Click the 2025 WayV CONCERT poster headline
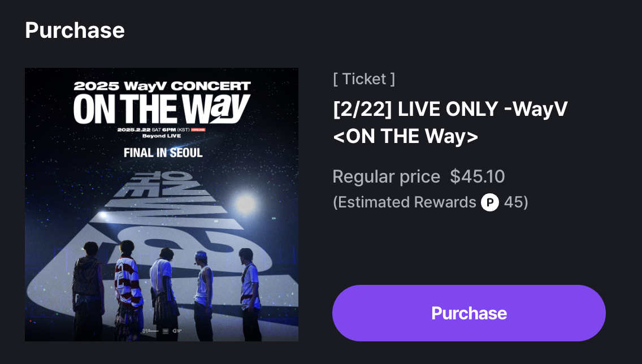642x364 pixels. coord(162,86)
